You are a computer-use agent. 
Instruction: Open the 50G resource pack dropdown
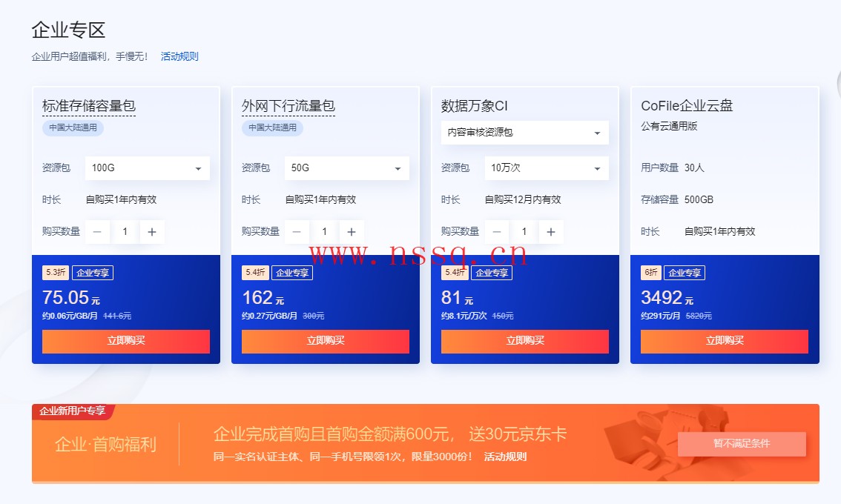[347, 168]
